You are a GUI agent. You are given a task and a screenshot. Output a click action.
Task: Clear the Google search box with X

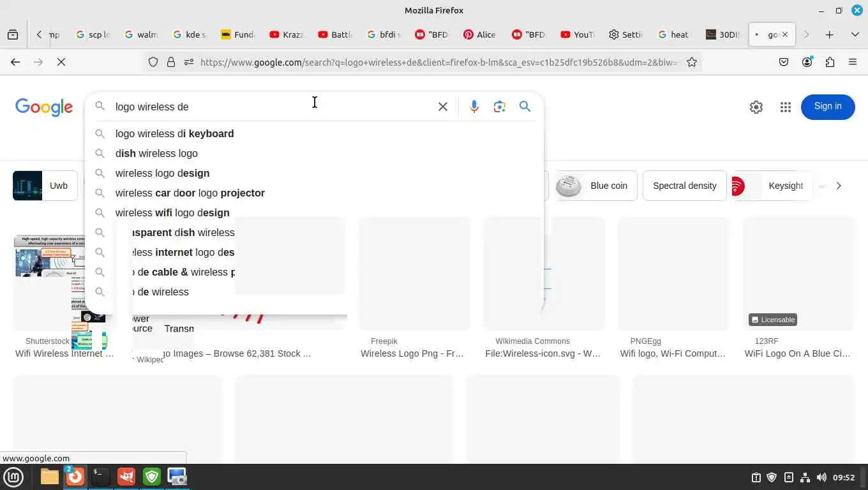[443, 107]
